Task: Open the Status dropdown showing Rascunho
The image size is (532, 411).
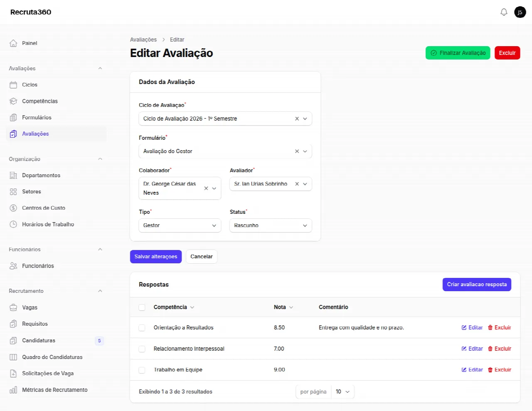Action: [x=271, y=225]
